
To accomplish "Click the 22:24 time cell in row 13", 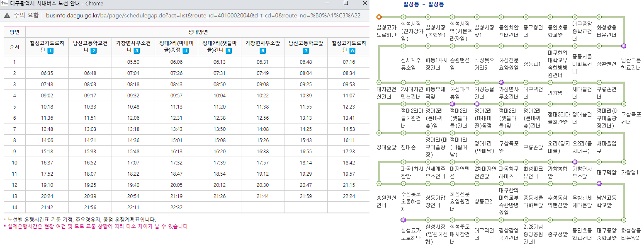I will tap(349, 196).
